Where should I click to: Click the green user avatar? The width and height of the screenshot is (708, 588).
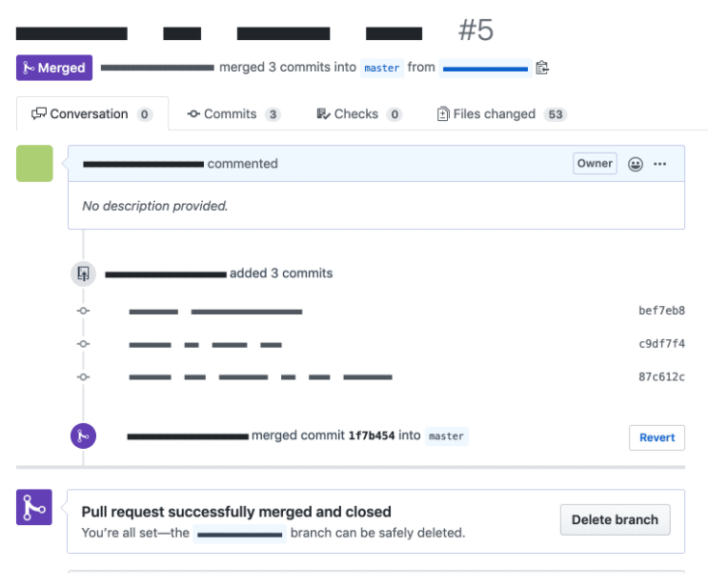[34, 163]
